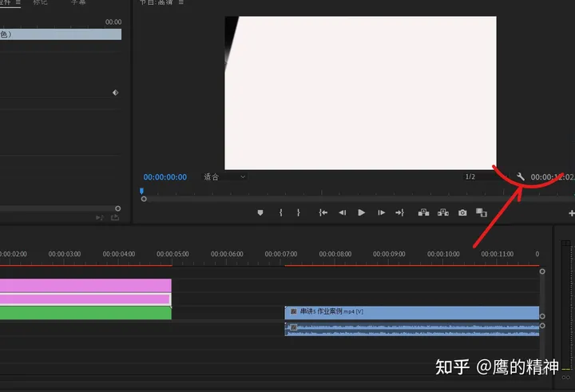Click the Program monitor preview image

pyautogui.click(x=360, y=93)
